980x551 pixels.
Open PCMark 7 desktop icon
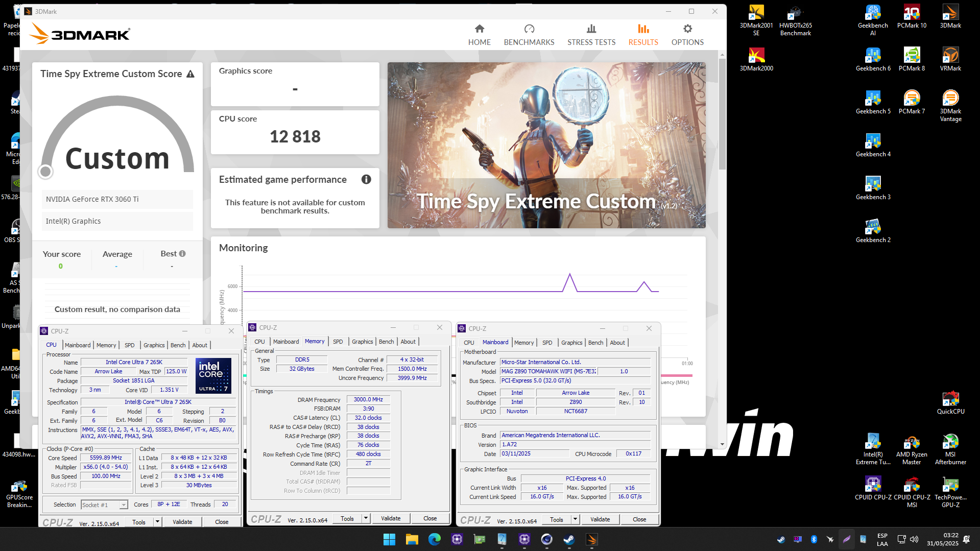click(912, 102)
